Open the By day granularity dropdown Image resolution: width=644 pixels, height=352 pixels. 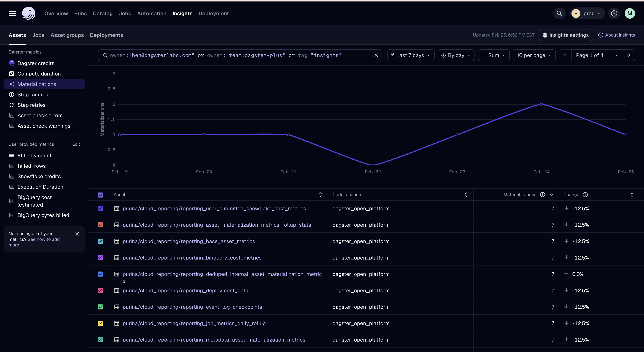[456, 55]
